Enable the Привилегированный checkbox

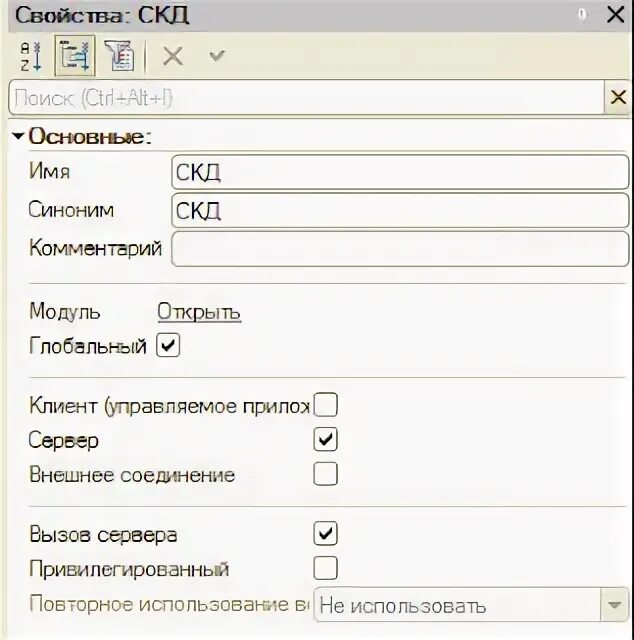(326, 568)
